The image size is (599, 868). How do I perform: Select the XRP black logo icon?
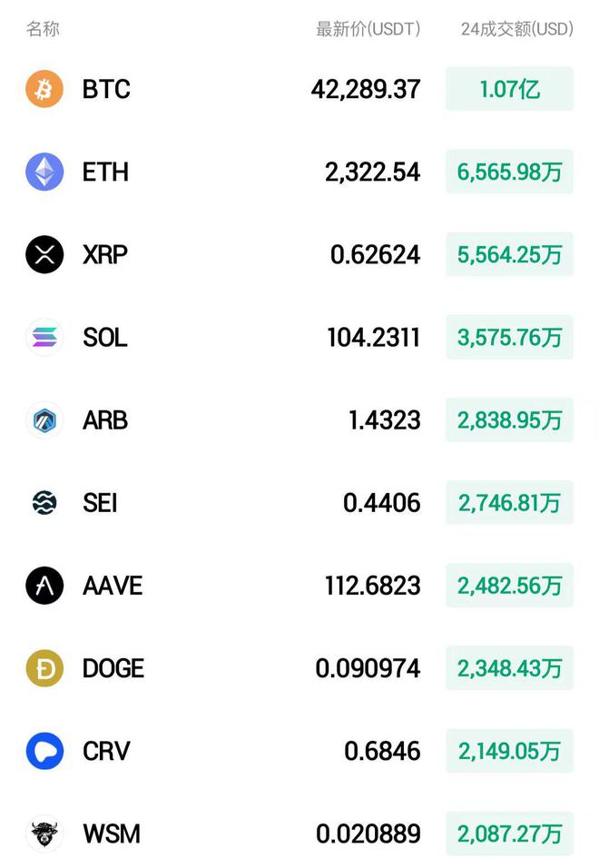(x=44, y=254)
